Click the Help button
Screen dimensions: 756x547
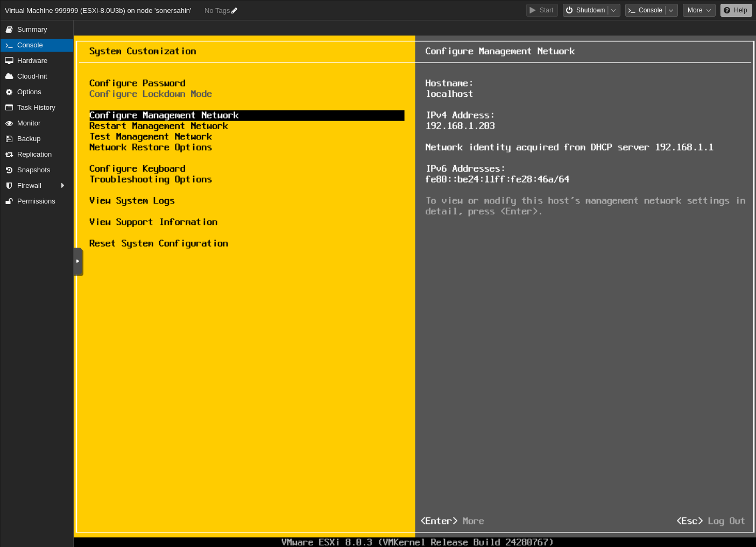click(736, 10)
